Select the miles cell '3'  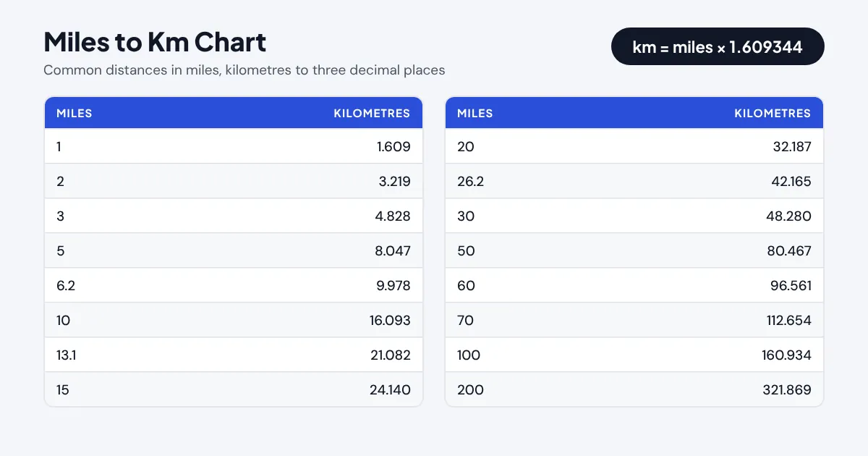(60, 216)
